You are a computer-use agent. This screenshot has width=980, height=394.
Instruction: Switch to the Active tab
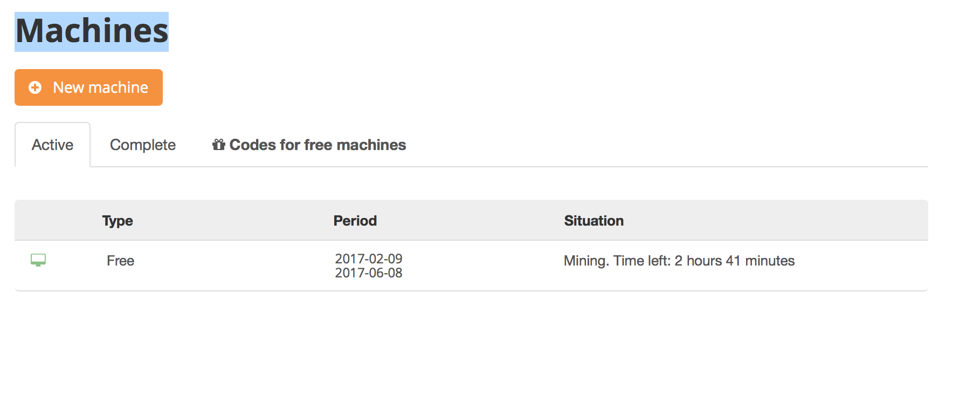click(52, 145)
